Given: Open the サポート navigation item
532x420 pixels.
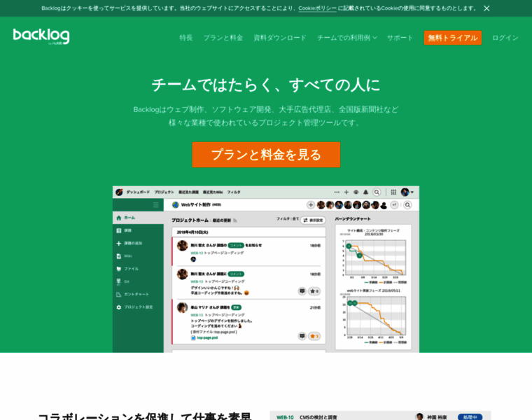Looking at the screenshot, I should [400, 38].
